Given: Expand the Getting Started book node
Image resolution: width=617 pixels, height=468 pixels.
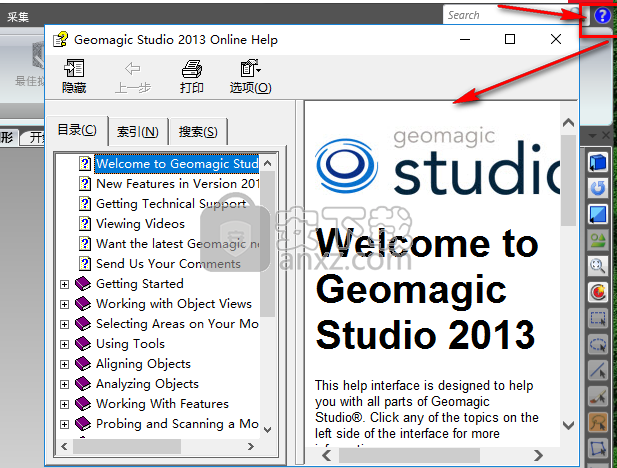Looking at the screenshot, I should pos(65,284).
